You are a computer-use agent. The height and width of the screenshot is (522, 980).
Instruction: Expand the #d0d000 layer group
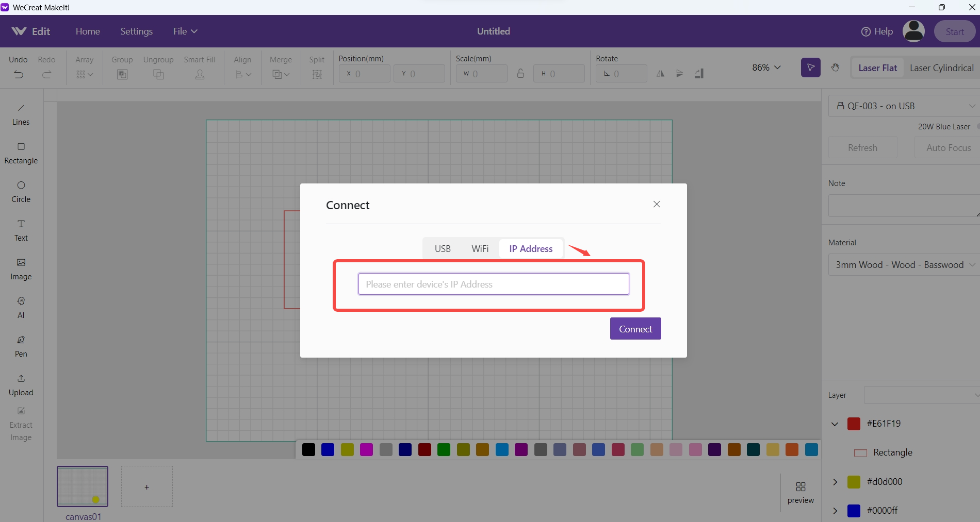coord(835,482)
